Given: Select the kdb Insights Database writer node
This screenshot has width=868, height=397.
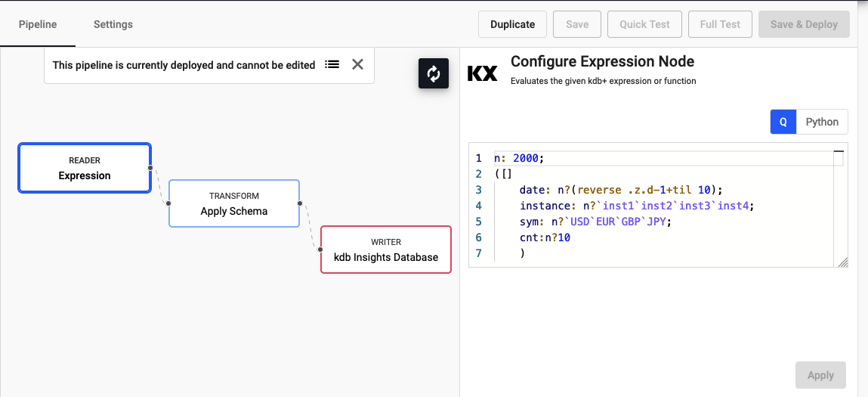Looking at the screenshot, I should click(x=386, y=250).
